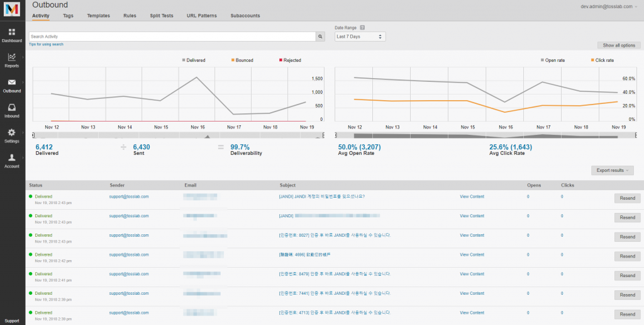The width and height of the screenshot is (644, 325).
Task: Click the Show all options button
Action: coord(619,45)
